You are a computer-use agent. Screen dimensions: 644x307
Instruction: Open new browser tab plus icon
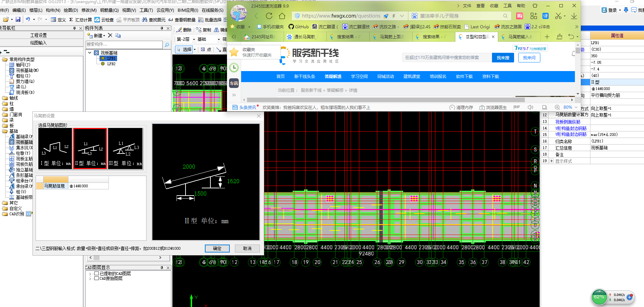coord(547,37)
